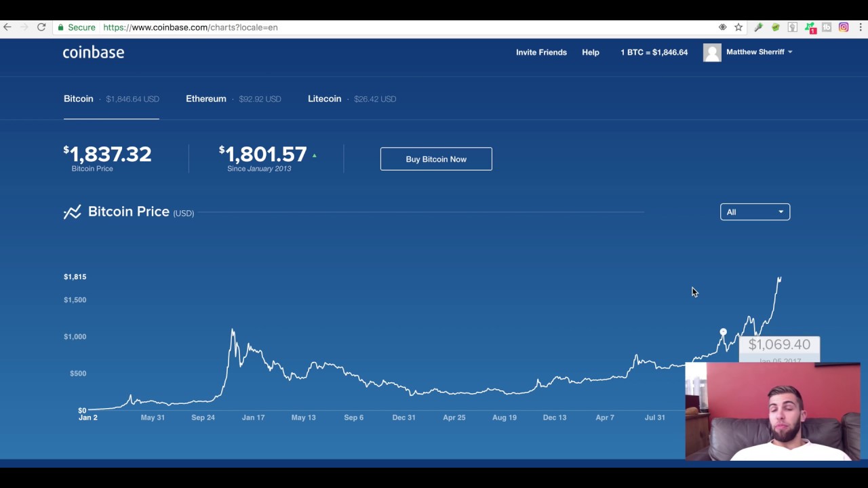Bookmark this page with the star icon
The height and width of the screenshot is (488, 868).
pyautogui.click(x=738, y=27)
